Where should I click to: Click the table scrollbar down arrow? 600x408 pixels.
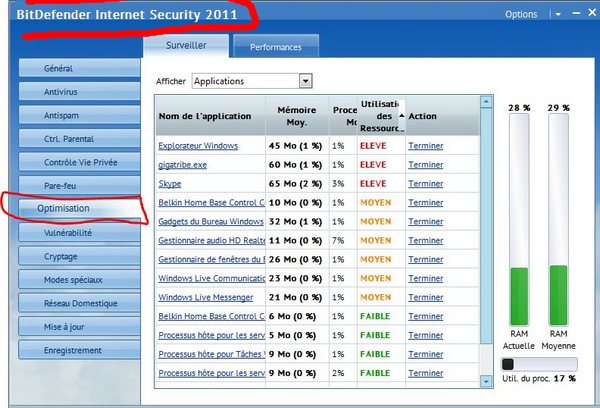pos(486,381)
